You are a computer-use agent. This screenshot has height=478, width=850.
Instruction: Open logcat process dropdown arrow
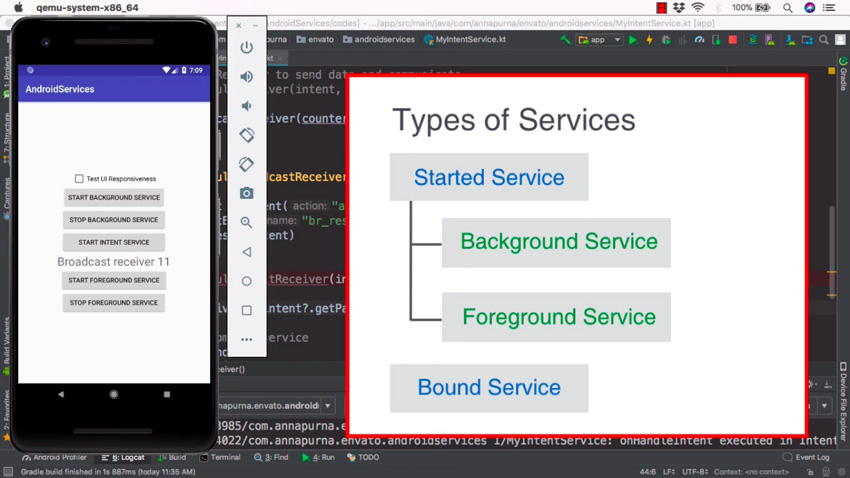click(328, 405)
